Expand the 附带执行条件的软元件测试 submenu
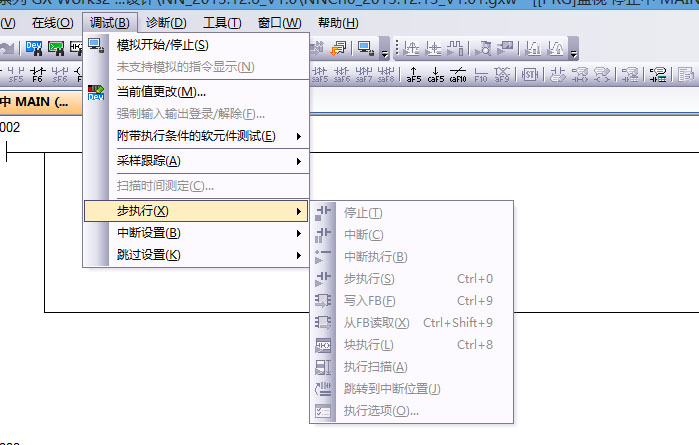699x445 pixels. click(298, 136)
